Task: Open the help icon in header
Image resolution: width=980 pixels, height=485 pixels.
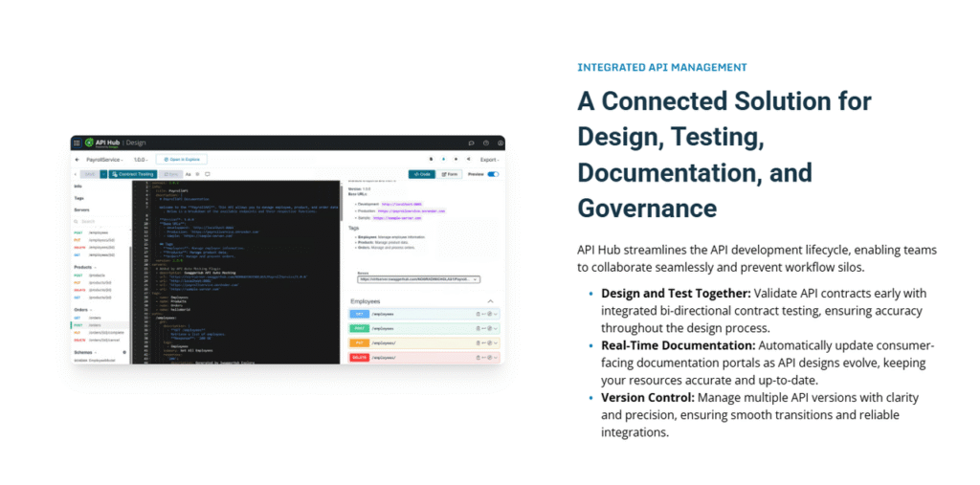Action: [485, 143]
